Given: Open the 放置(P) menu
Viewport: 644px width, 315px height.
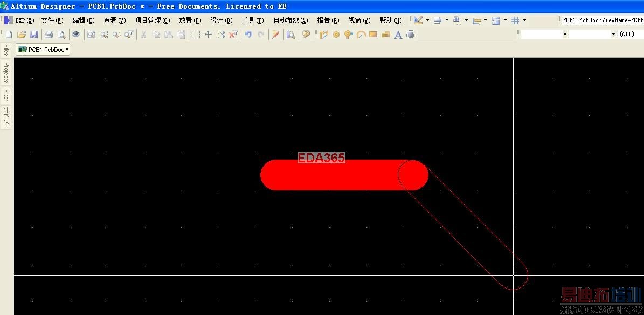Looking at the screenshot, I should [x=190, y=20].
